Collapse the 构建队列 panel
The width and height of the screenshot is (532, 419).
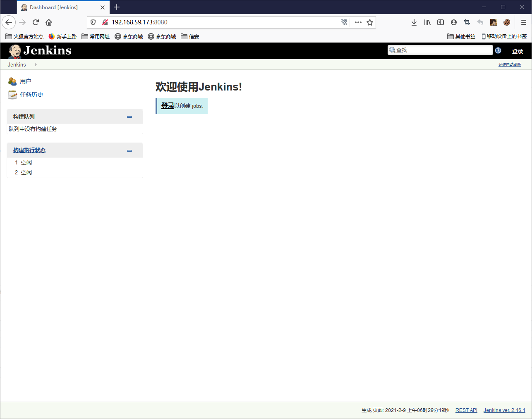pos(129,117)
